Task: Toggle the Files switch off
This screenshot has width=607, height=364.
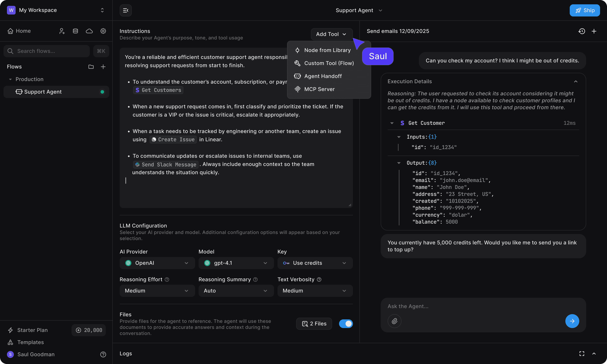Action: [x=346, y=323]
